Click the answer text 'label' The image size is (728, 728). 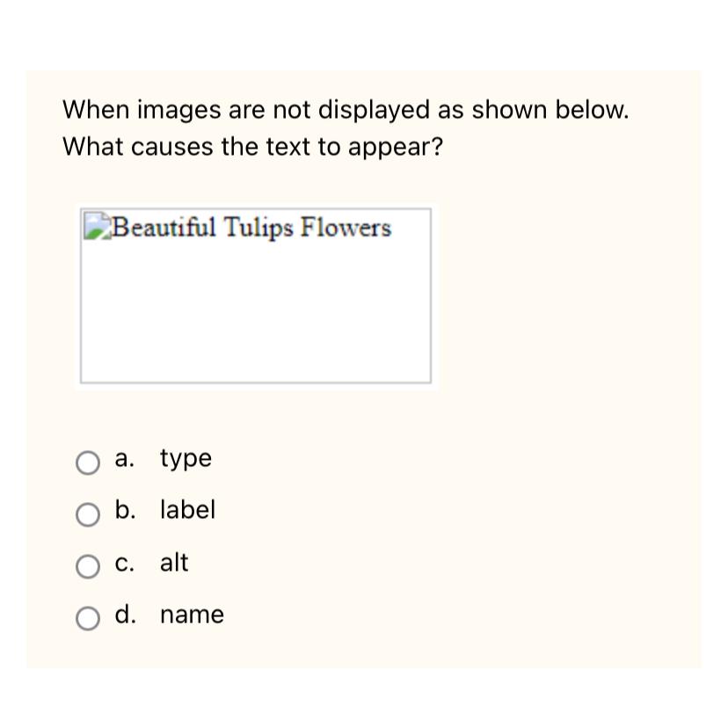coord(187,510)
